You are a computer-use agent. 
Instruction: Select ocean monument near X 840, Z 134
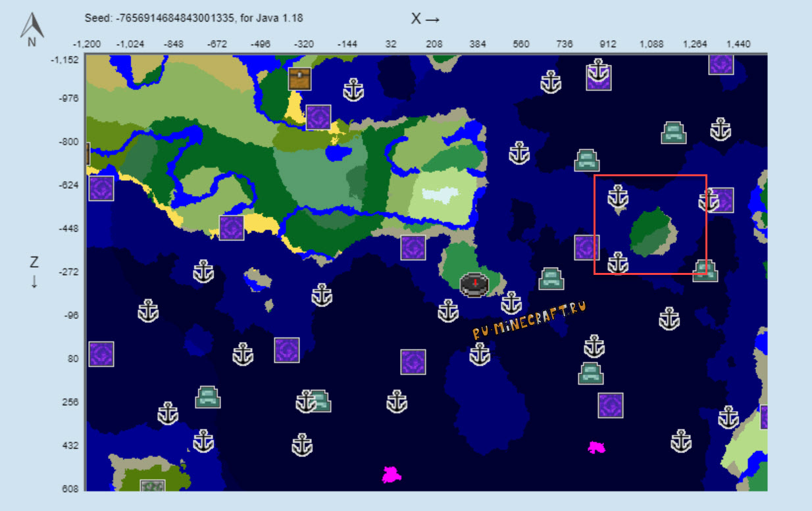591,374
